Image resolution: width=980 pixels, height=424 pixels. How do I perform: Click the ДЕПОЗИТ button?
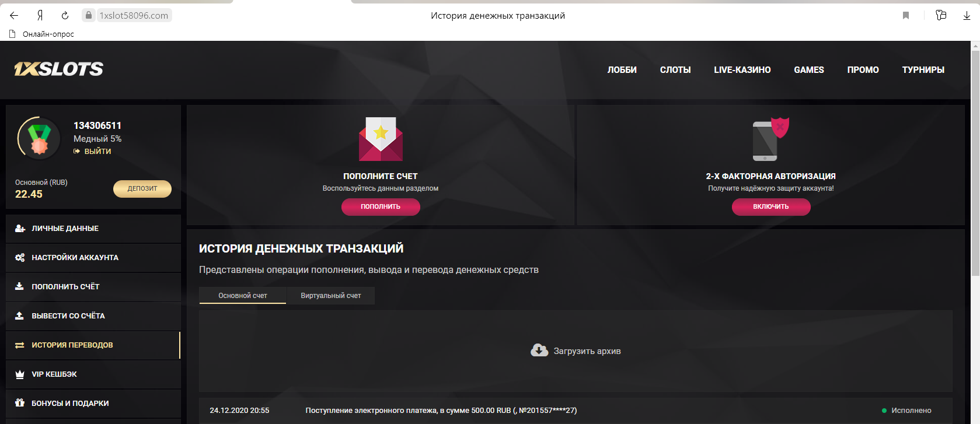[x=142, y=188]
